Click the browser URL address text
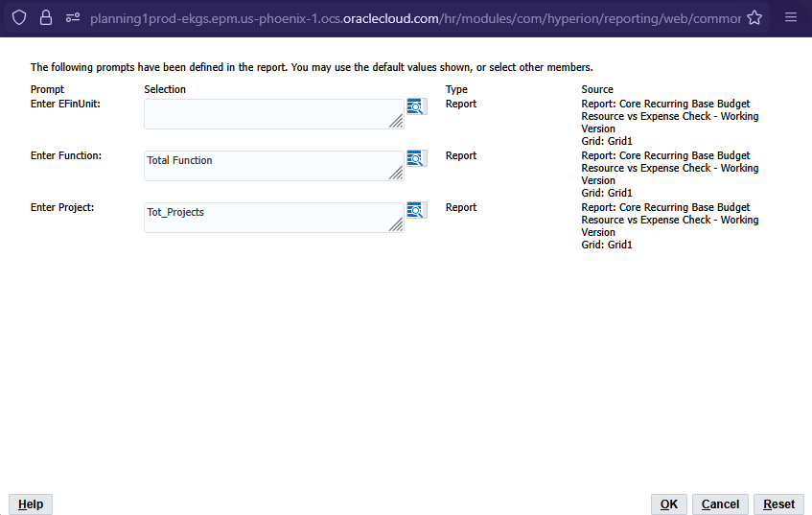 click(x=415, y=18)
